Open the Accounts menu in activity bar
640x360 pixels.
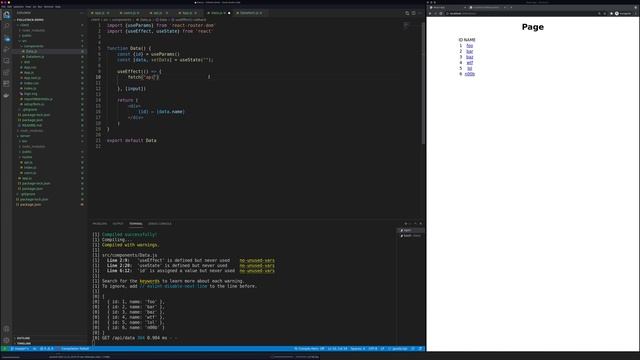pyautogui.click(x=6, y=329)
